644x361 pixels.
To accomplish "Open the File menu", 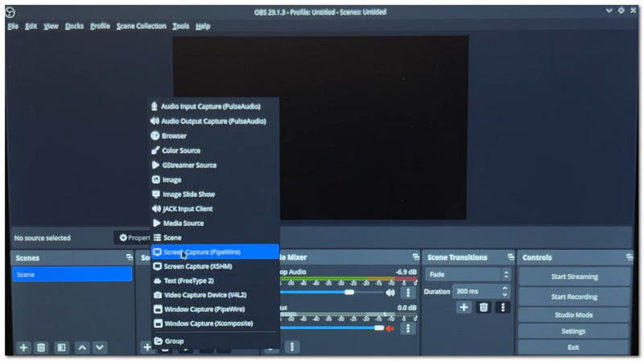I will (13, 27).
